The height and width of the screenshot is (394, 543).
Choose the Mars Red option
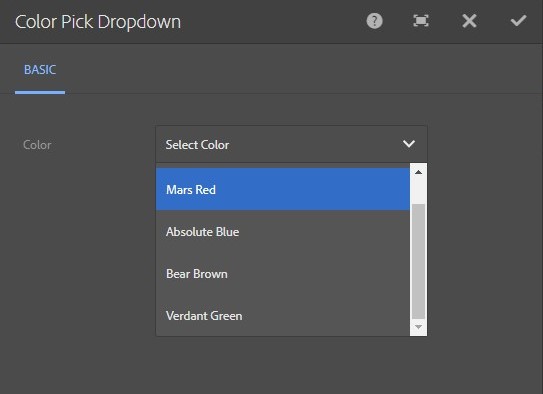(283, 189)
